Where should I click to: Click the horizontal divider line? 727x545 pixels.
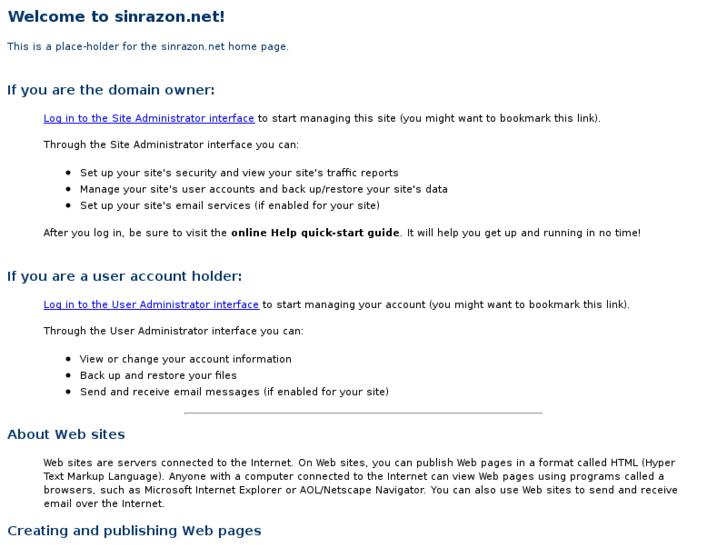[363, 413]
